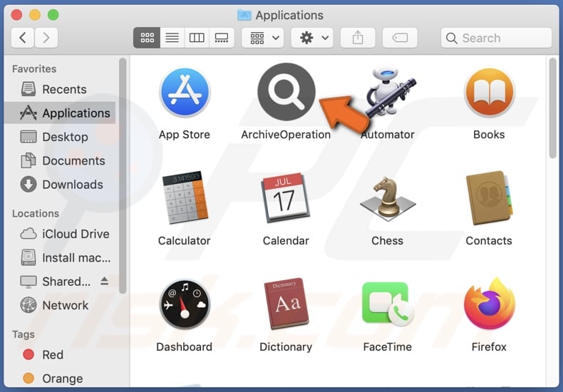Click the Applications folder icon in title bar
563x392 pixels.
point(244,15)
